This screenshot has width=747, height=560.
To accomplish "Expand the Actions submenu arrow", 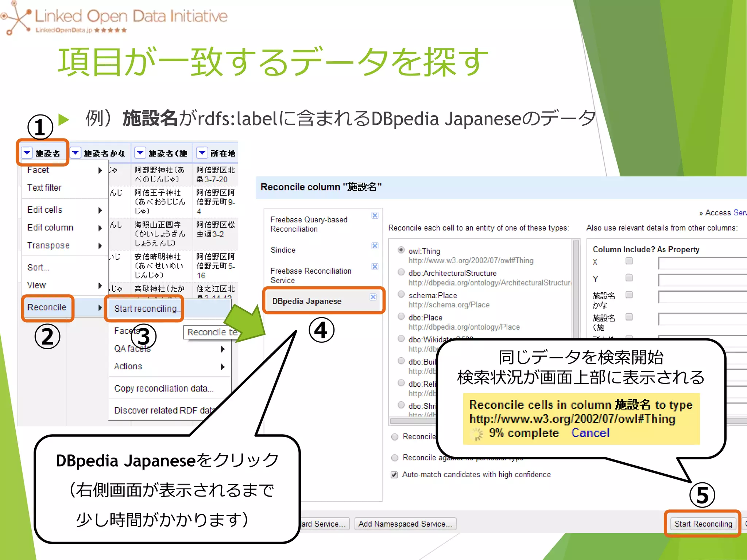I will 222,367.
